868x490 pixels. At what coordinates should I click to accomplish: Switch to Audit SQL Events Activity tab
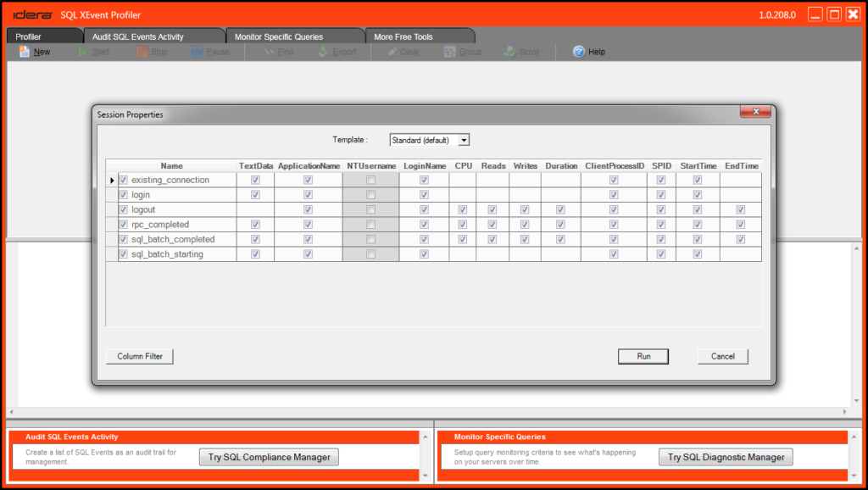point(154,36)
